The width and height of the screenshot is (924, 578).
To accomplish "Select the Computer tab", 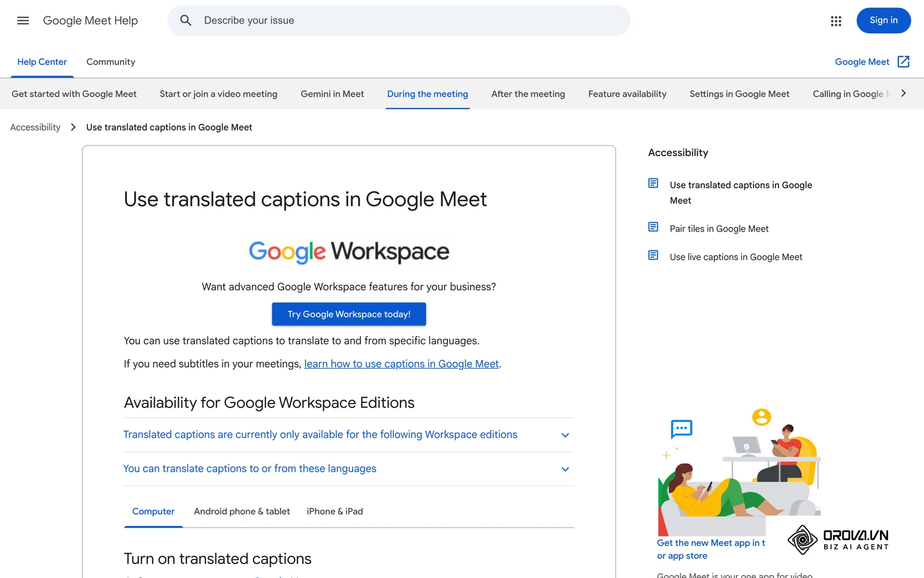I will 153,512.
